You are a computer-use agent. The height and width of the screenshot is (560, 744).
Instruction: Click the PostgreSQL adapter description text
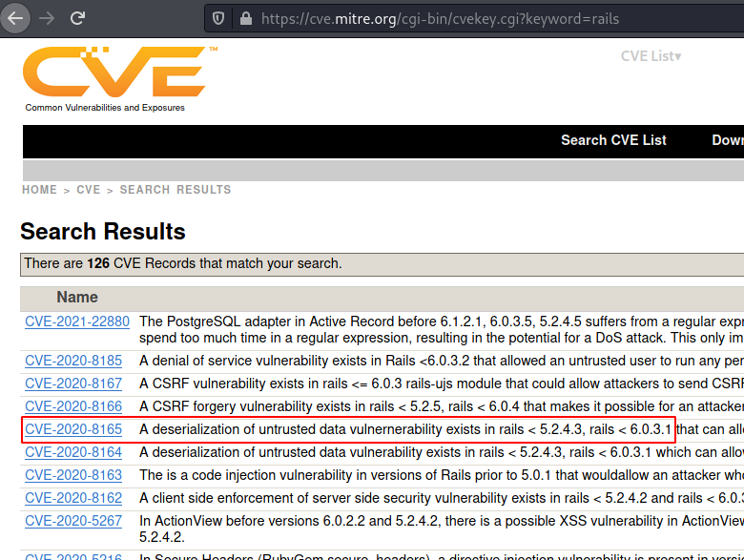[x=442, y=329]
